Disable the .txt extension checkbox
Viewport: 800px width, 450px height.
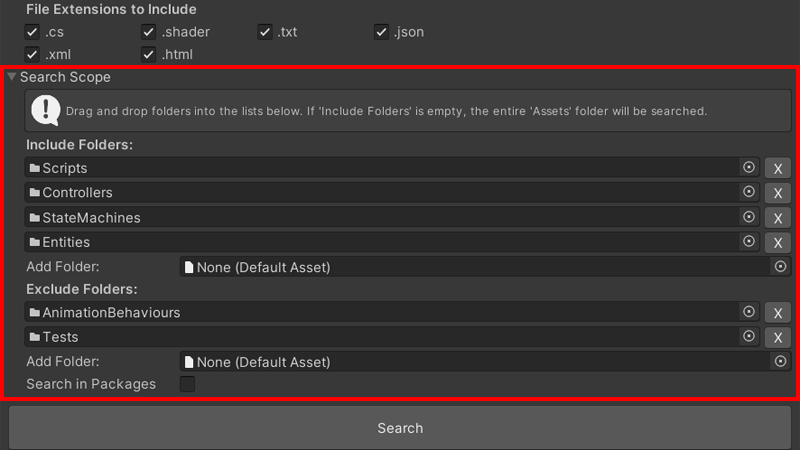pos(265,32)
